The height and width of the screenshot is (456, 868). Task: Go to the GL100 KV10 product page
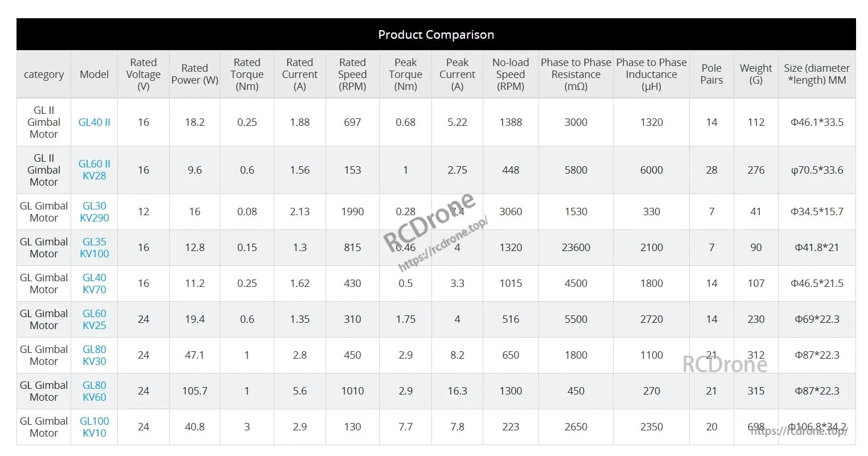pyautogui.click(x=94, y=427)
